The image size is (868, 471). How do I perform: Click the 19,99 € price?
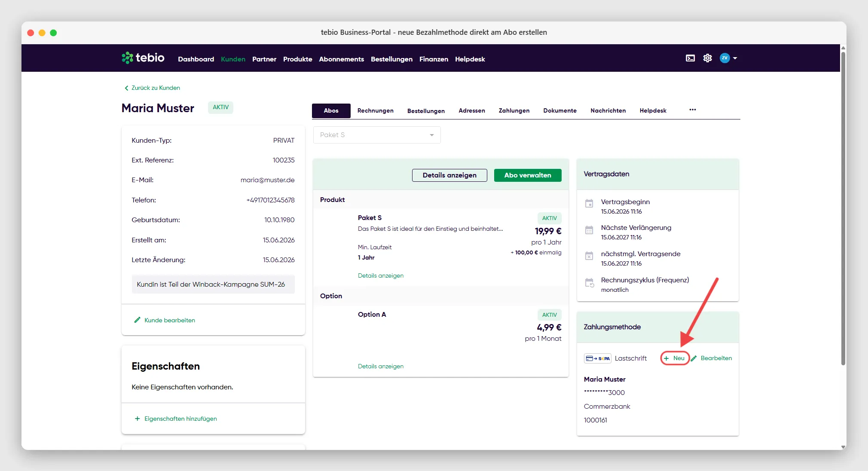[548, 231]
